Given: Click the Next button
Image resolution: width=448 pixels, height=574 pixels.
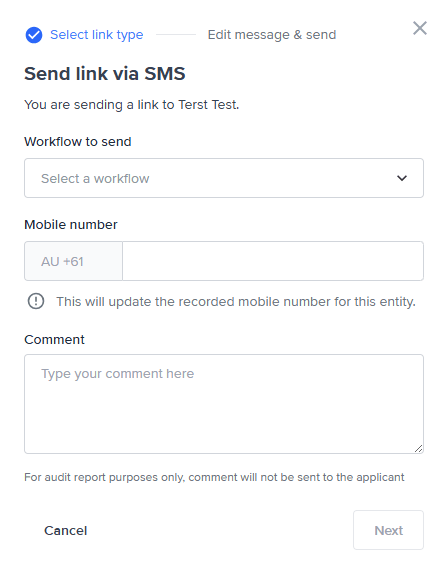Looking at the screenshot, I should click(x=388, y=530).
